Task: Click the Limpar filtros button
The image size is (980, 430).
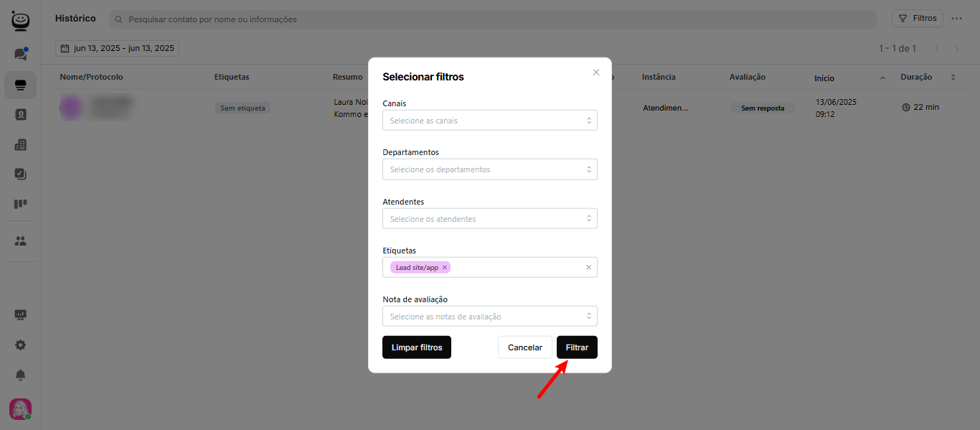Action: 416,347
